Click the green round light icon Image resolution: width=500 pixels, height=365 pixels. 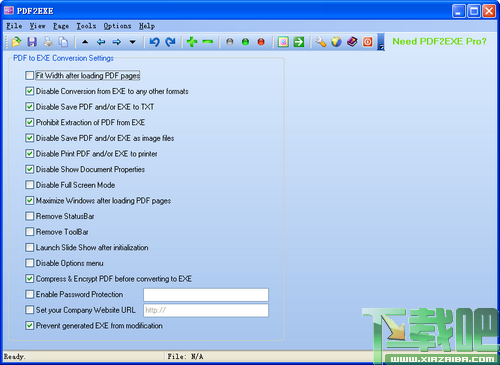[x=245, y=42]
